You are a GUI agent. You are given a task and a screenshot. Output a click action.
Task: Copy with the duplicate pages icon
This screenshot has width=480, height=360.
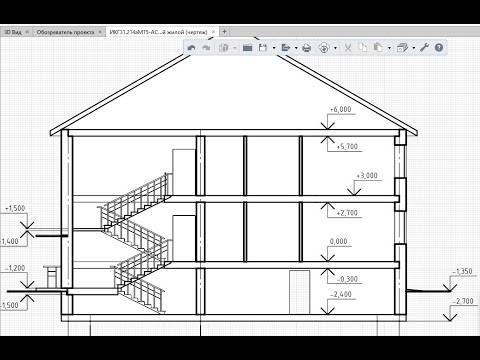[x=363, y=48]
